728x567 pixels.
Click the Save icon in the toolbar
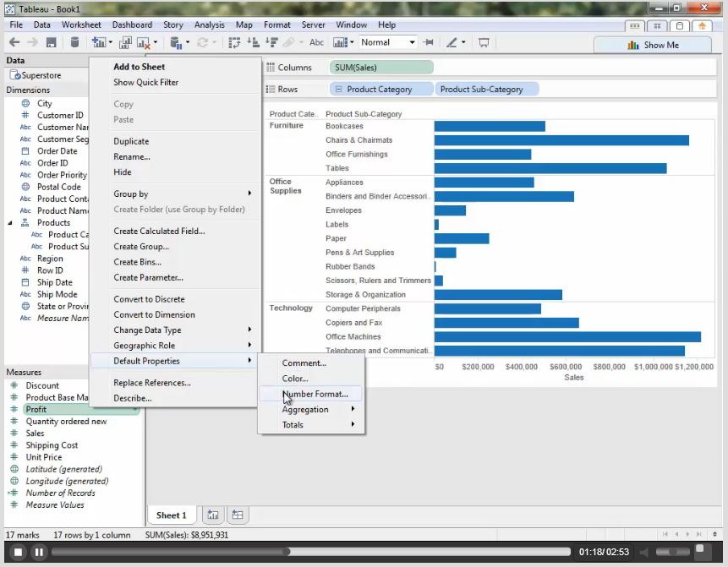(52, 42)
